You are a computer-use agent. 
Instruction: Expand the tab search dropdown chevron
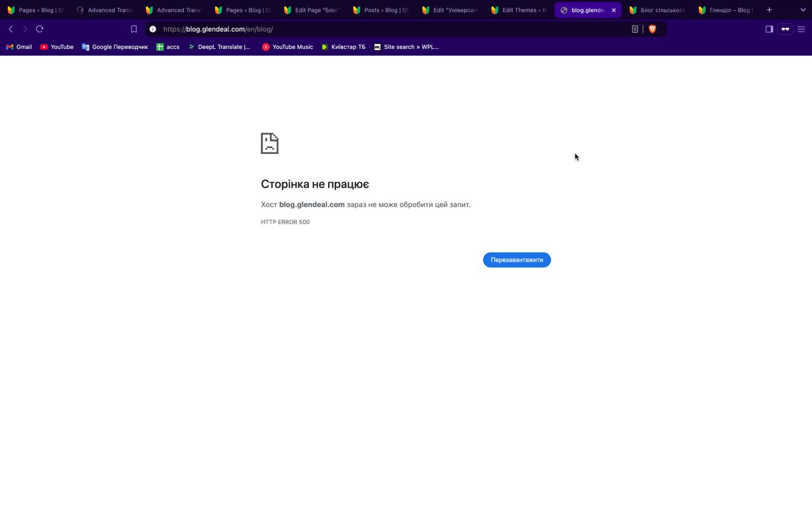click(802, 10)
